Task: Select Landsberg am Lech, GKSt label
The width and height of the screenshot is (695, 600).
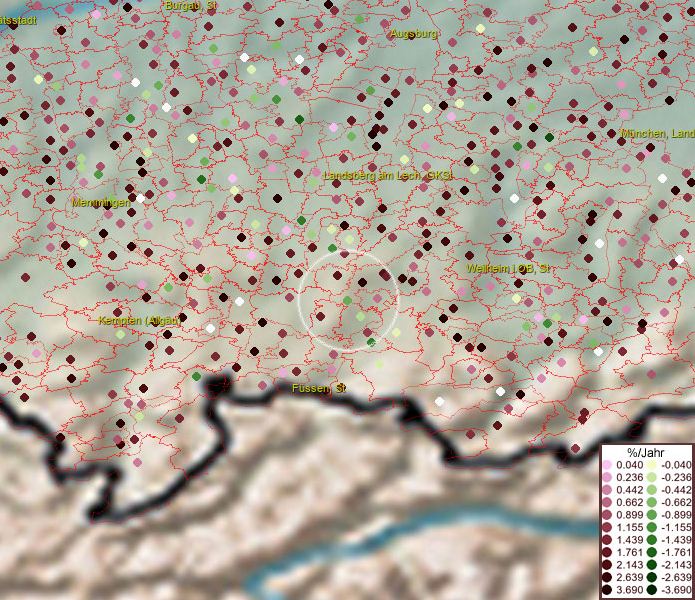Action: click(x=388, y=176)
